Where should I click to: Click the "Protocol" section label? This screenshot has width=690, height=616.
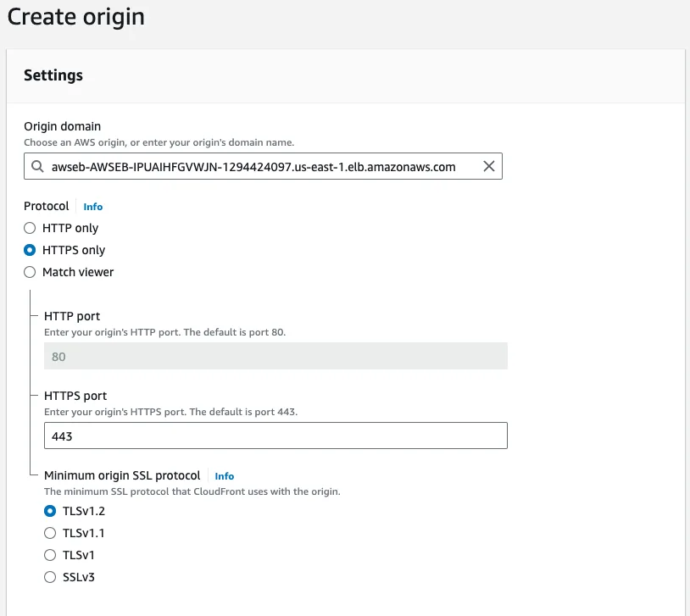click(x=47, y=206)
